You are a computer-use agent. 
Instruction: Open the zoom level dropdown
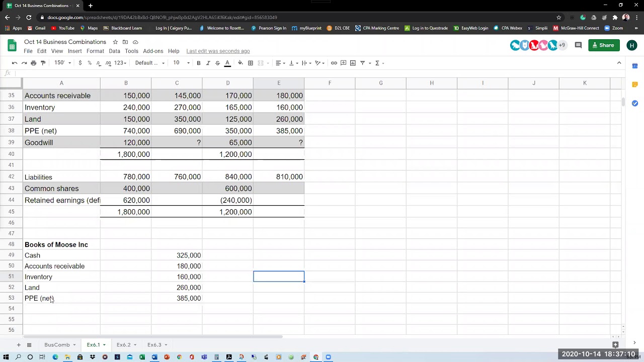(62, 63)
